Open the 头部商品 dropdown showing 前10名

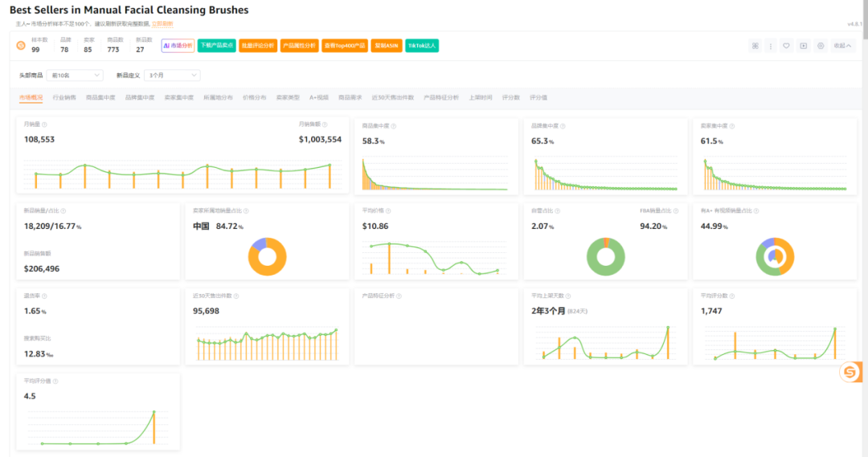tap(75, 75)
